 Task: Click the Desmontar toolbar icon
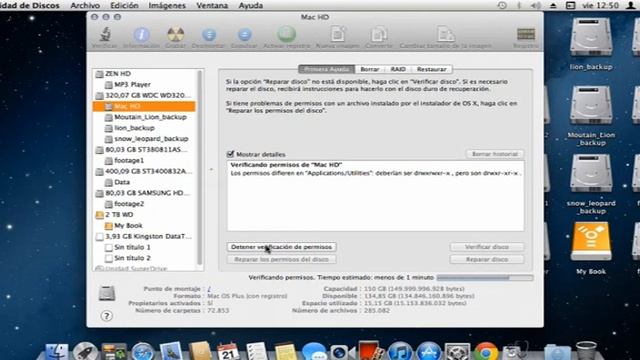tap(209, 34)
